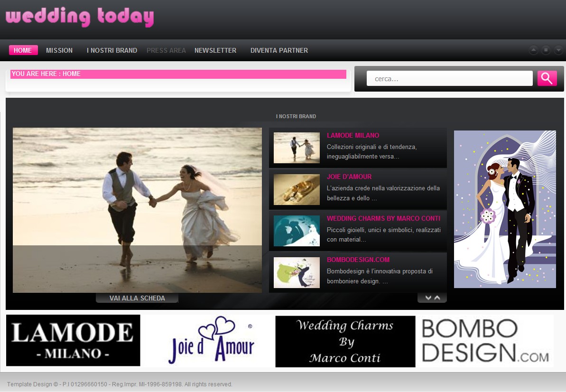Click the round up-arrow icon in navbar
Screen dimensions: 566x392
tap(534, 50)
